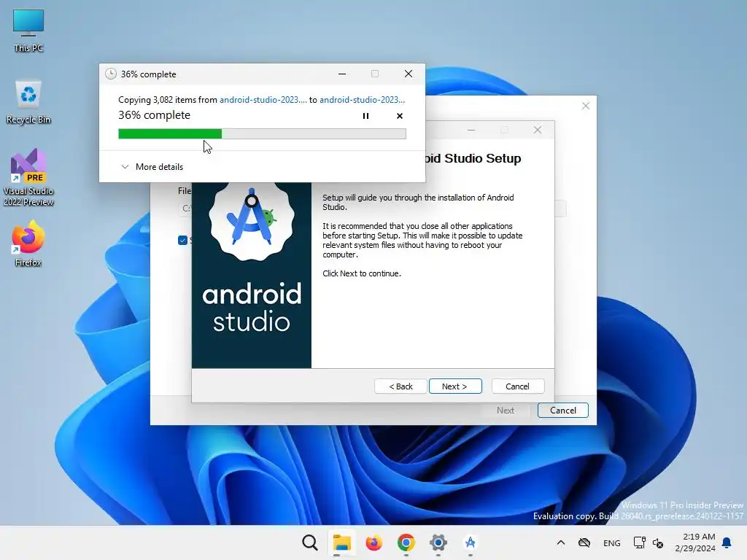
Task: Cancel the Android Studio Setup wizard
Action: (x=517, y=386)
